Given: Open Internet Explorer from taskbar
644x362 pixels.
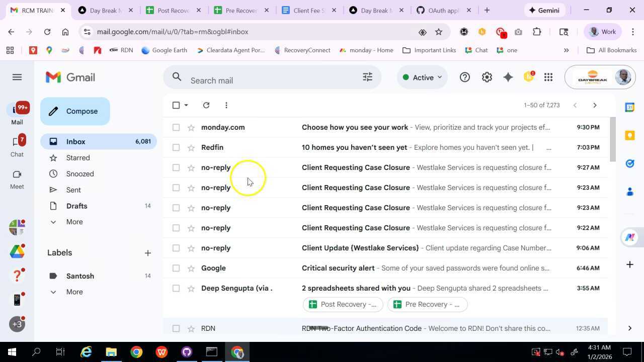Looking at the screenshot, I should coord(86,352).
